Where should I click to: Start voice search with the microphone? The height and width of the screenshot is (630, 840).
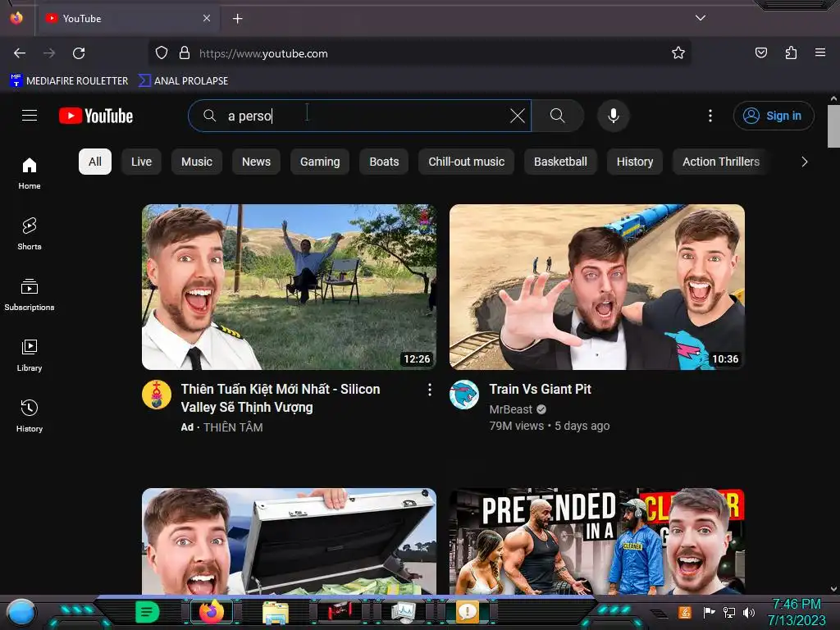614,116
